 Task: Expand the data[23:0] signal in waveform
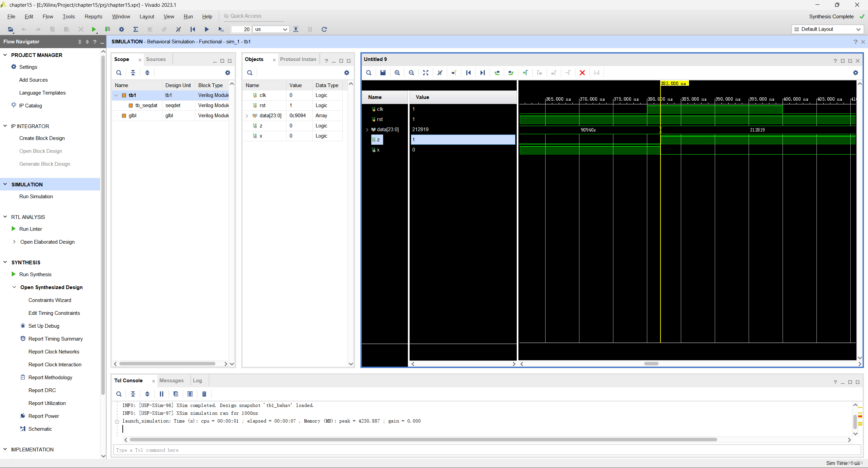(367, 130)
